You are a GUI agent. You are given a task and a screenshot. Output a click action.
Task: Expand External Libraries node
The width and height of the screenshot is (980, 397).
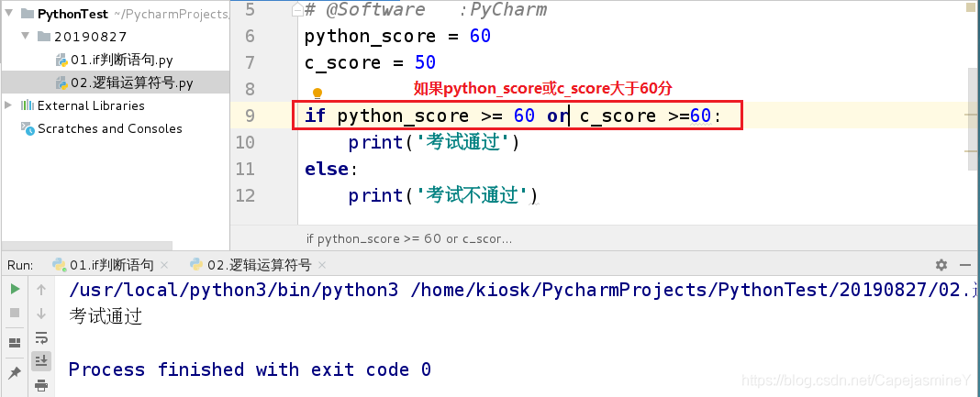pyautogui.click(x=9, y=105)
